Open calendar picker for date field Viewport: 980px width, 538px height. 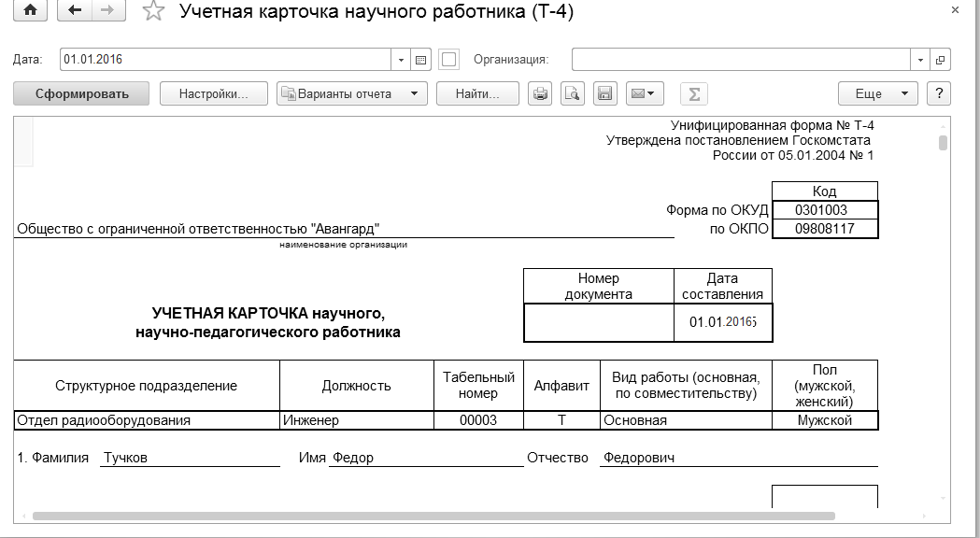pos(420,60)
